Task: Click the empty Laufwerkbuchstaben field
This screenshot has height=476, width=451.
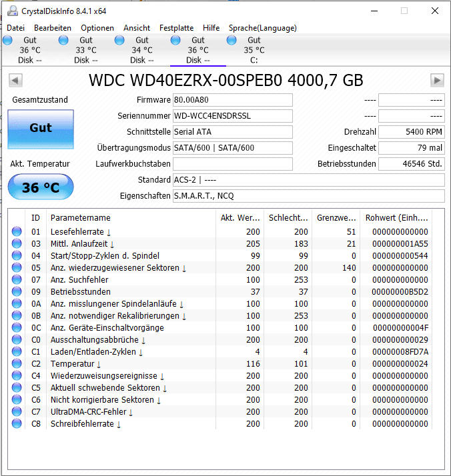Action: (233, 164)
